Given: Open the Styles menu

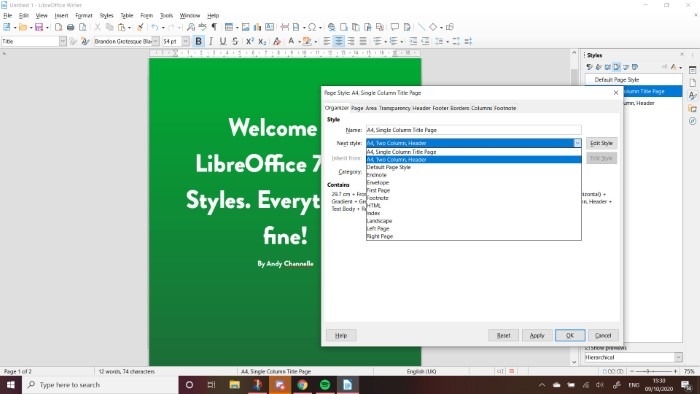Looking at the screenshot, I should tap(106, 16).
